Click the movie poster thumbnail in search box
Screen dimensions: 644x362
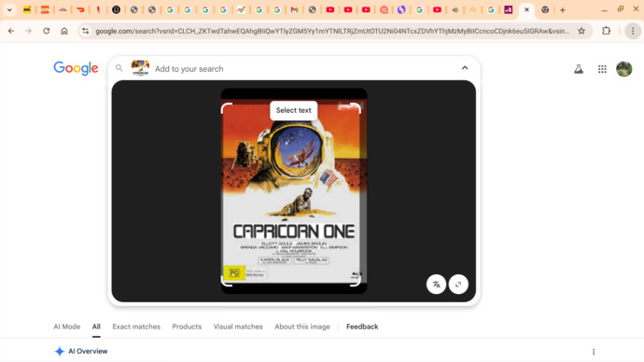click(140, 68)
